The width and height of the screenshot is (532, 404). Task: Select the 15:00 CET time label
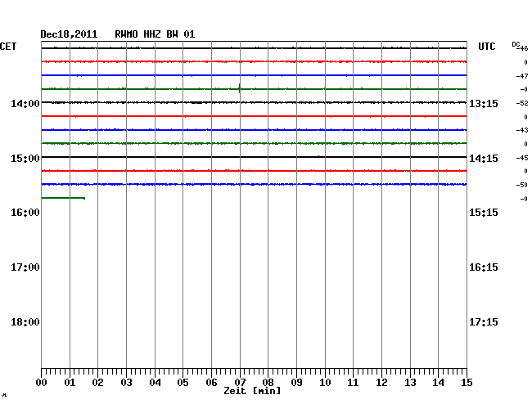[25, 159]
